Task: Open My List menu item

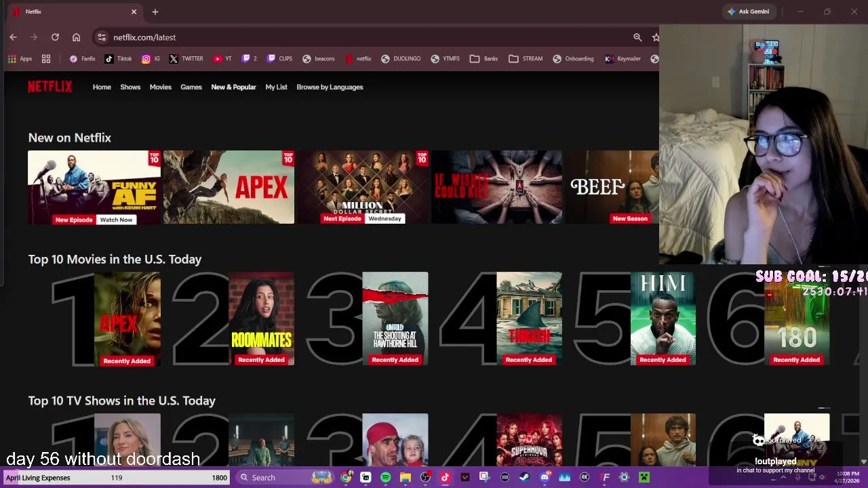Action: click(276, 87)
